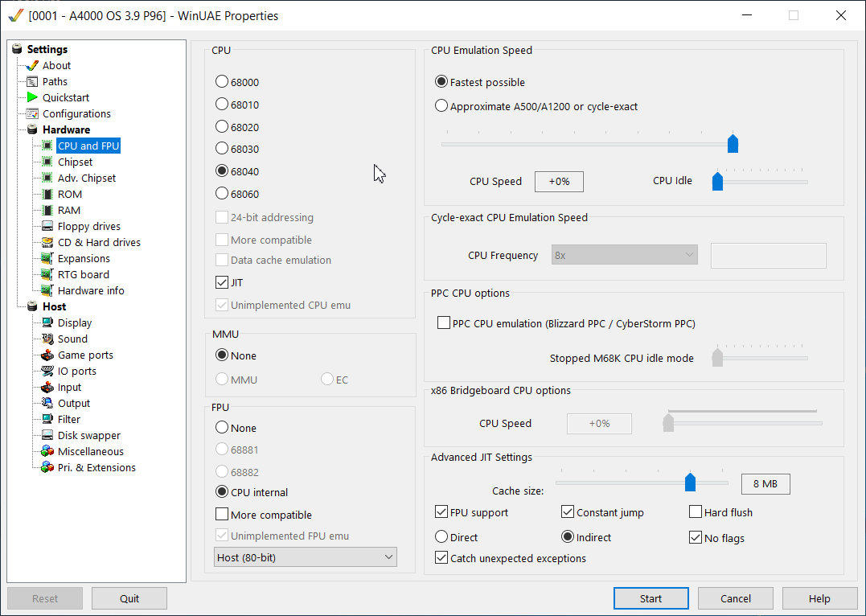The height and width of the screenshot is (616, 866).
Task: Click the Expansions card icon
Action: coord(47,258)
